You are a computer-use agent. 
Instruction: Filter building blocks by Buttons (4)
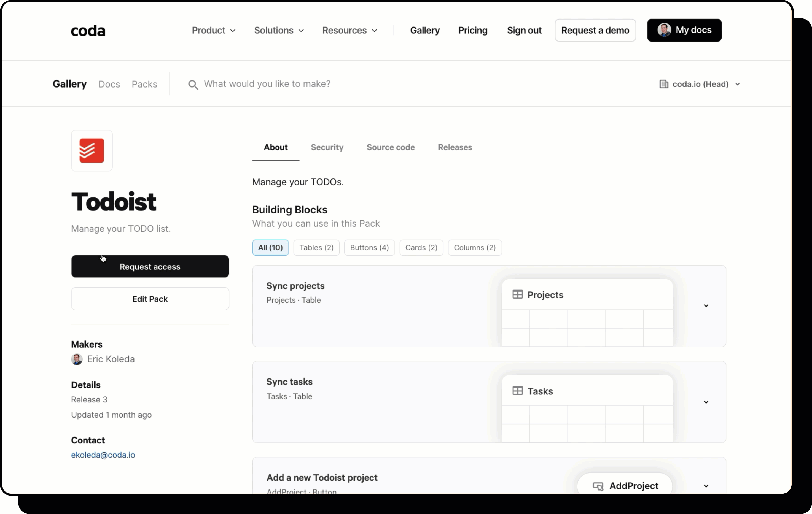click(369, 247)
